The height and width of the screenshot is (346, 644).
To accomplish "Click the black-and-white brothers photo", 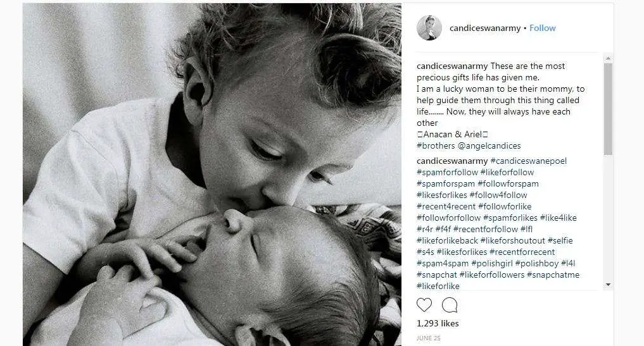I will click(212, 175).
